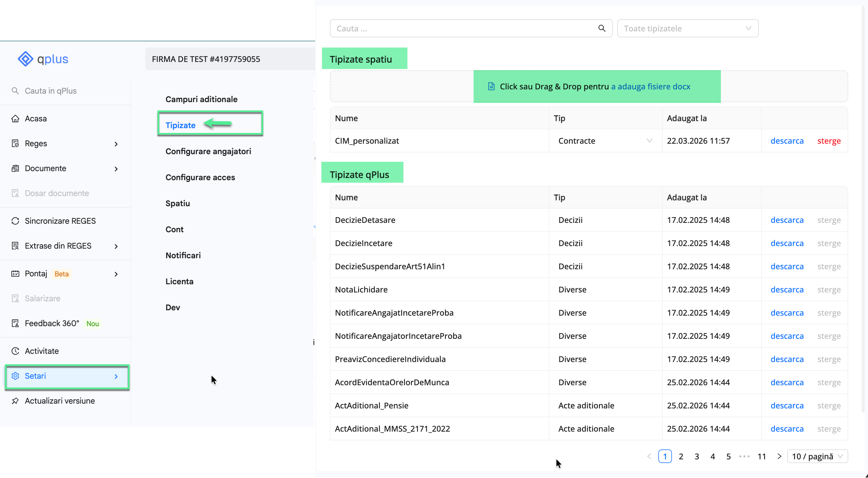Click the Setari gear icon

(15, 376)
